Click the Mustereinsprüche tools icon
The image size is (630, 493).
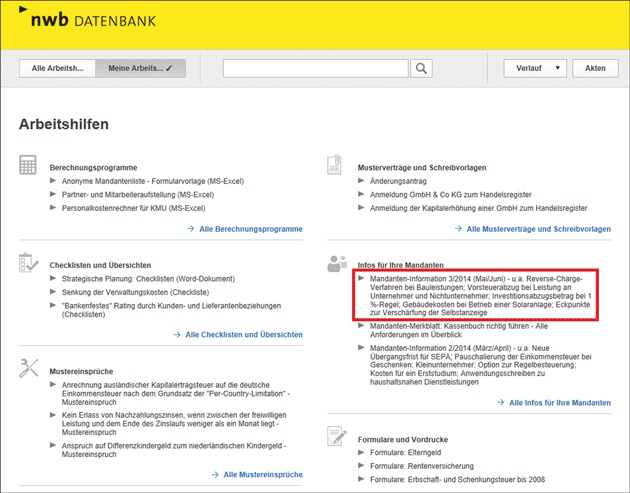tap(28, 369)
